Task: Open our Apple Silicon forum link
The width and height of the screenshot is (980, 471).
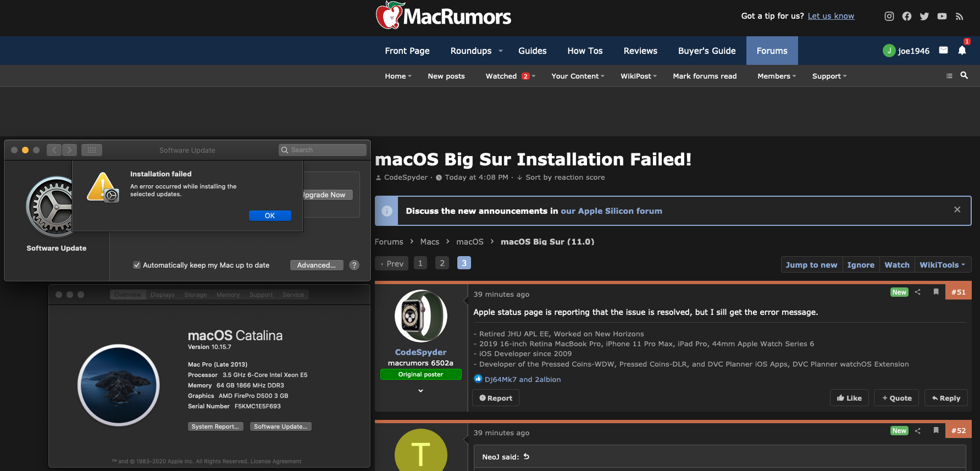Action: coord(611,210)
